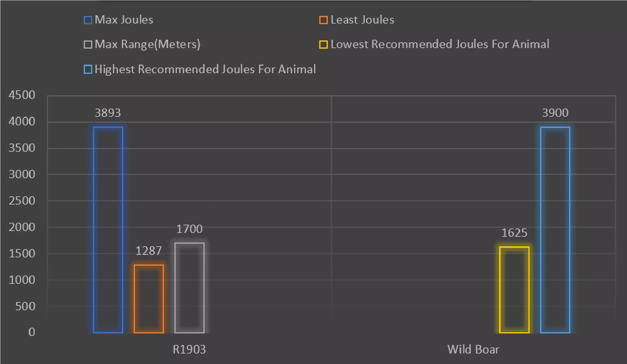
Task: Click the light blue Wild Boar bar
Action: click(x=555, y=229)
